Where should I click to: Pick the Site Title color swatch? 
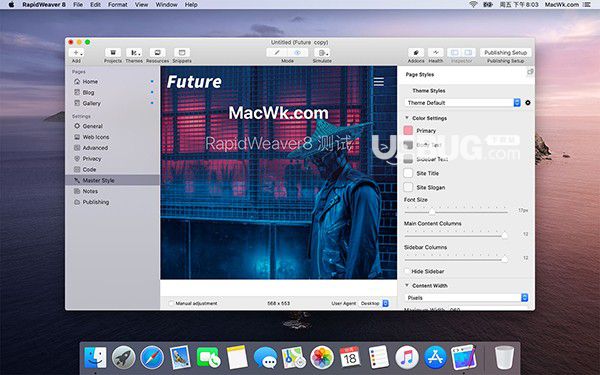coord(408,173)
